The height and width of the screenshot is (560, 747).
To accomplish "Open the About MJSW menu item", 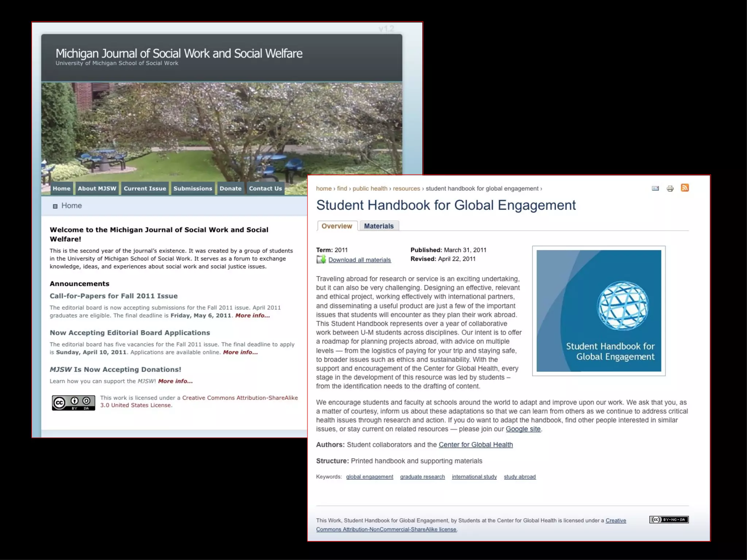I will click(97, 188).
